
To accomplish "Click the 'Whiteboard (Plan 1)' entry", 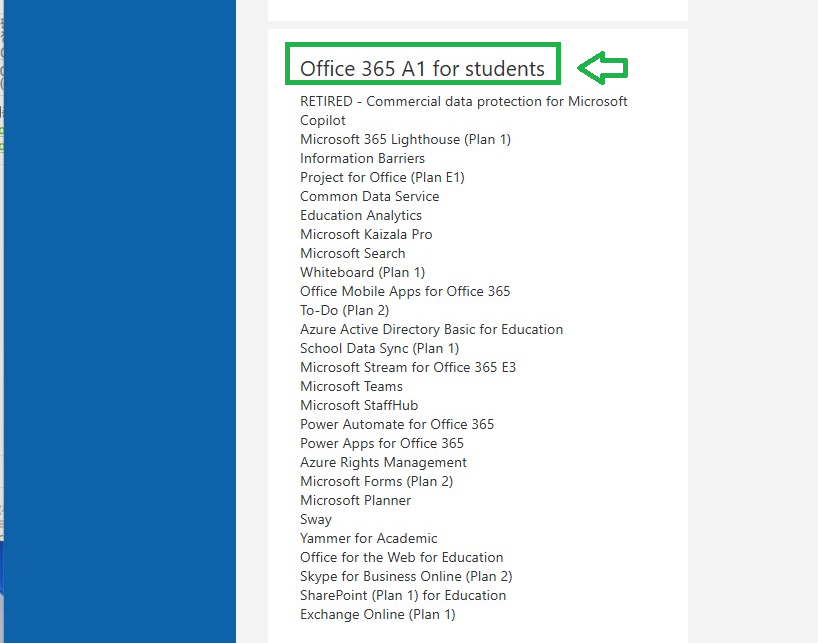I will 362,272.
